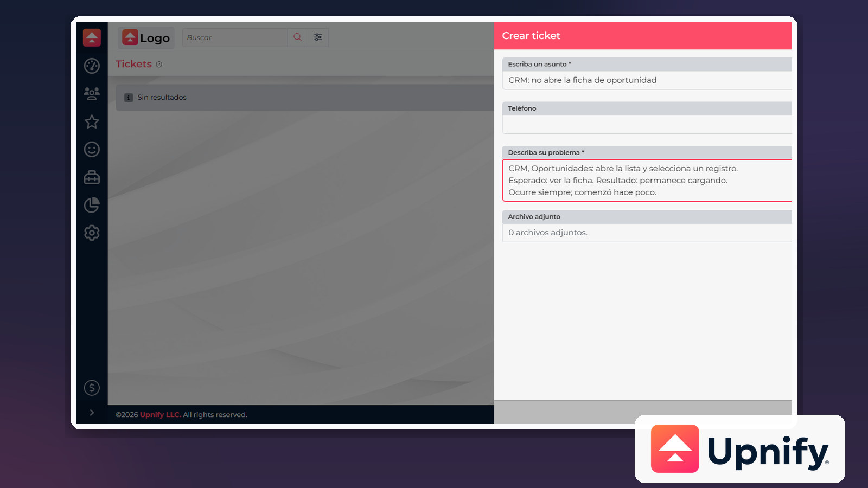Focus the Buscar search field
This screenshot has width=868, height=488.
click(x=235, y=37)
